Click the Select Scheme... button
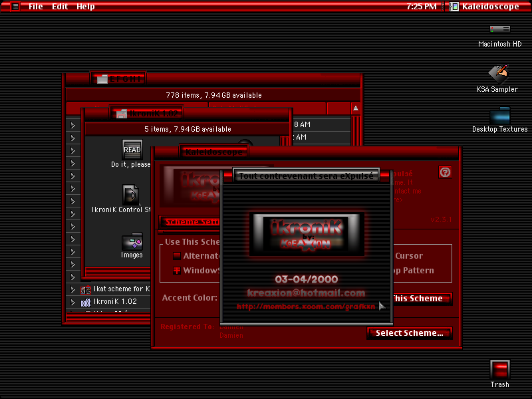The height and width of the screenshot is (399, 532). 409,333
